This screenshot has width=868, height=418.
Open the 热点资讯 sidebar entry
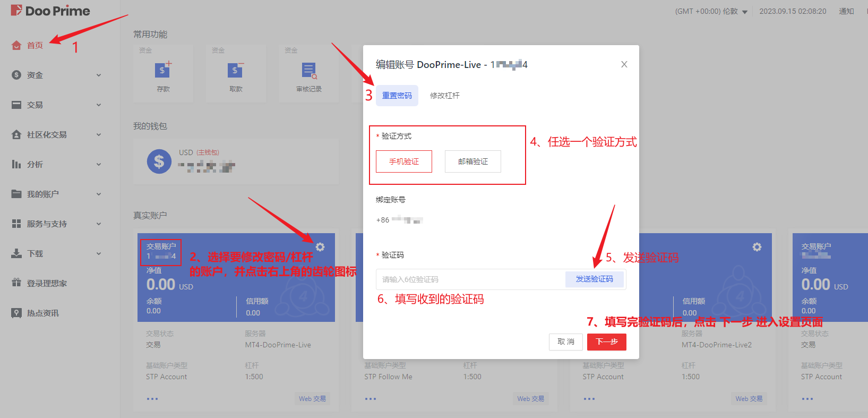(x=43, y=313)
